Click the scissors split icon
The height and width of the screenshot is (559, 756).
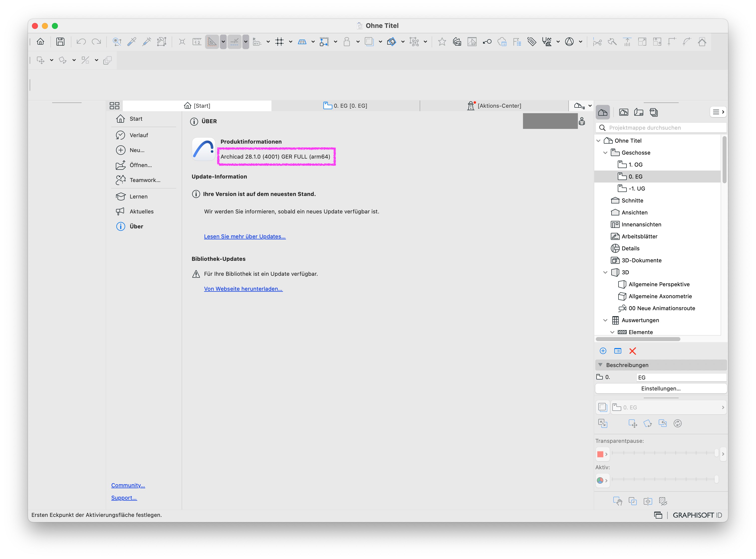[597, 42]
